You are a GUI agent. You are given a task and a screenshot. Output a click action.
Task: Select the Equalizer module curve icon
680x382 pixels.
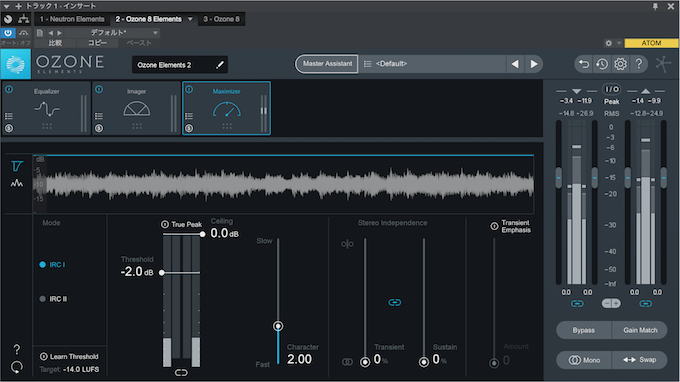[47, 109]
